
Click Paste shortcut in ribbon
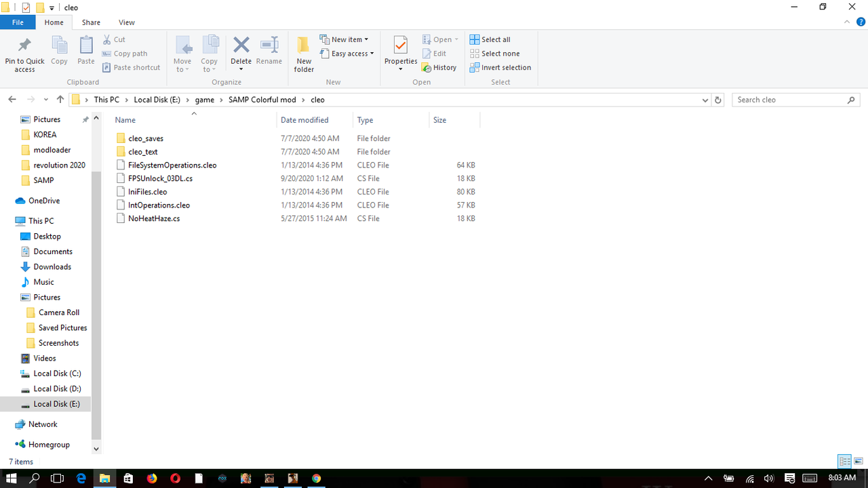click(x=132, y=68)
